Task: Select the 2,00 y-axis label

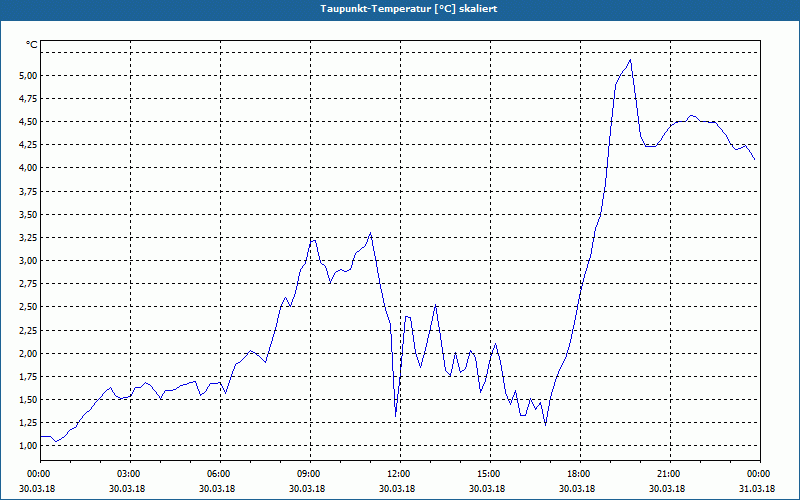Action: click(29, 354)
